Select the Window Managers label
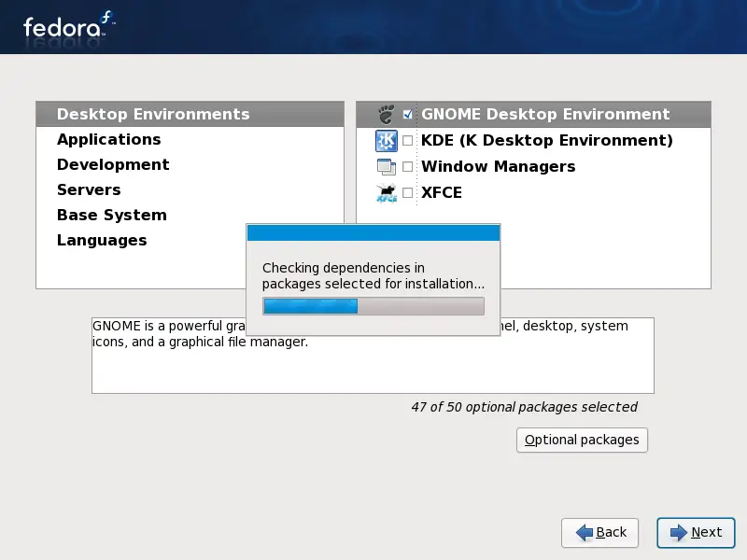The height and width of the screenshot is (560, 747). (x=499, y=167)
